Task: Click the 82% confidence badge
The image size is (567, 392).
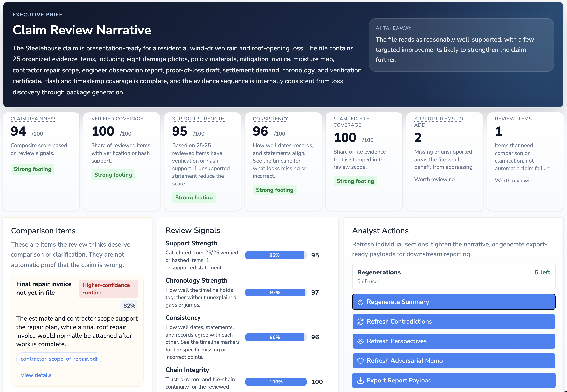Action: [x=129, y=306]
